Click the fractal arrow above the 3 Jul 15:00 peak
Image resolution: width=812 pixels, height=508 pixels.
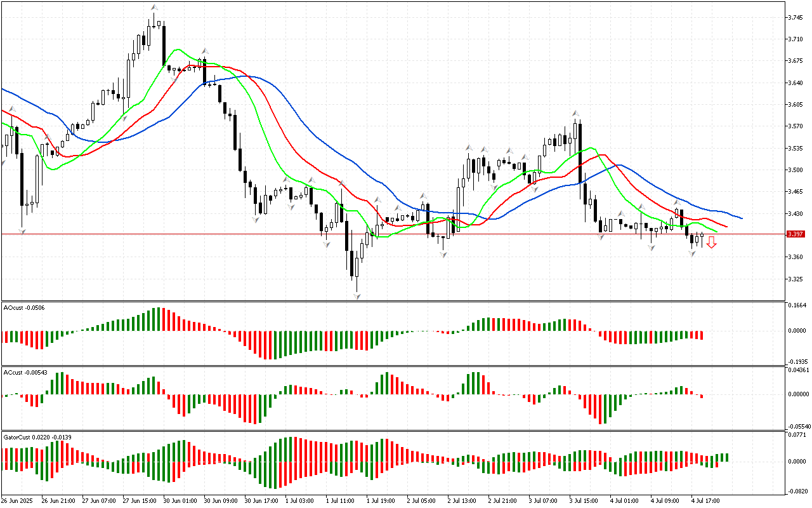(575, 113)
